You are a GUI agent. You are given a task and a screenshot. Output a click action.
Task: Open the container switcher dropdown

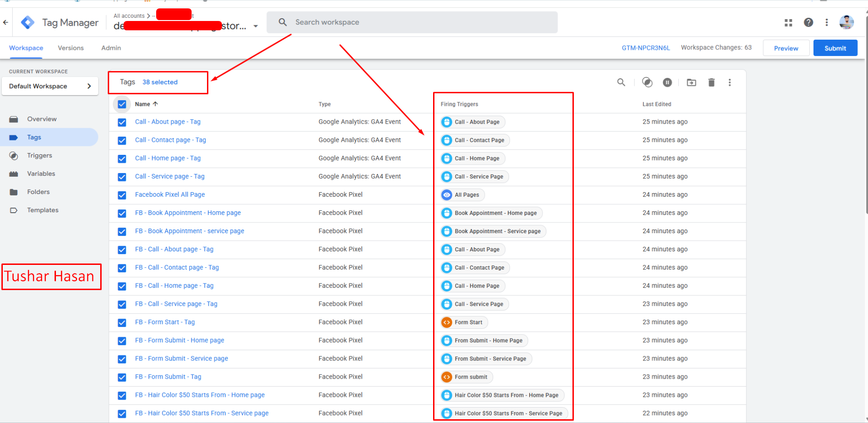pyautogui.click(x=255, y=26)
